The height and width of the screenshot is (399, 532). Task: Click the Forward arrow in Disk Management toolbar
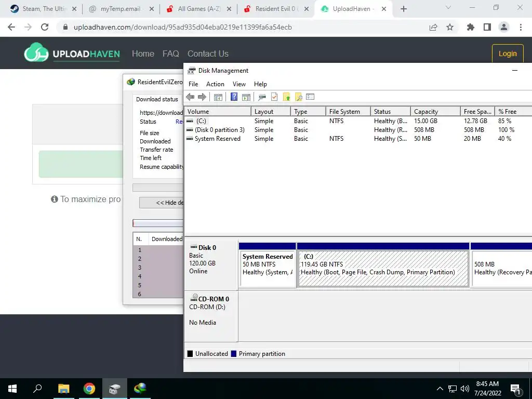202,97
